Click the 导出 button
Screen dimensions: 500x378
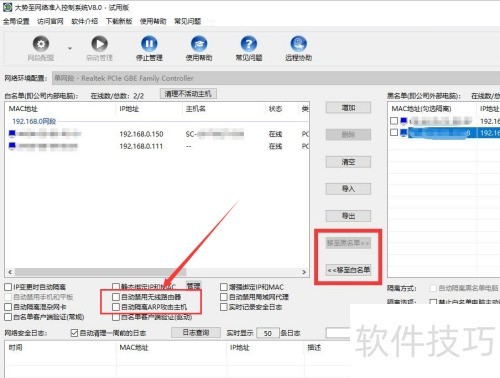coord(348,216)
